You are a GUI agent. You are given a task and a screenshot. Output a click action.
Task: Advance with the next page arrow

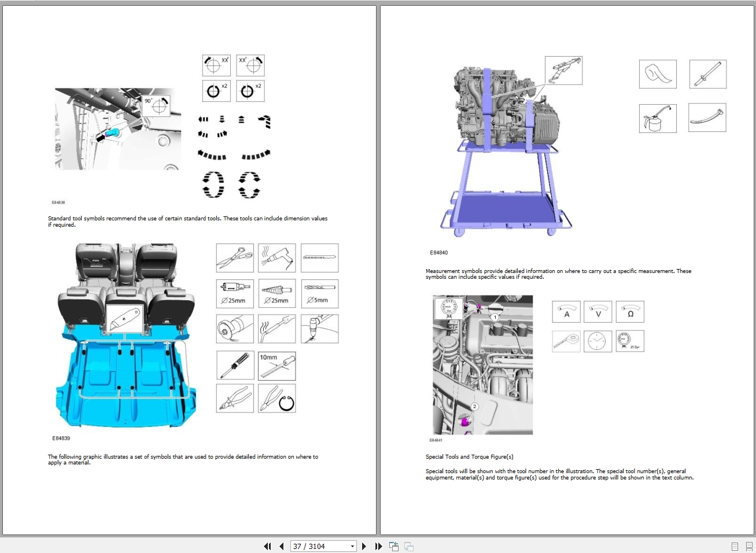point(364,546)
